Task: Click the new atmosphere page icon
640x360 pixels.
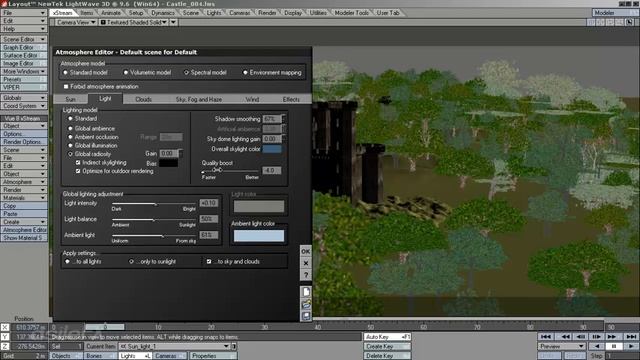Action: [306, 292]
